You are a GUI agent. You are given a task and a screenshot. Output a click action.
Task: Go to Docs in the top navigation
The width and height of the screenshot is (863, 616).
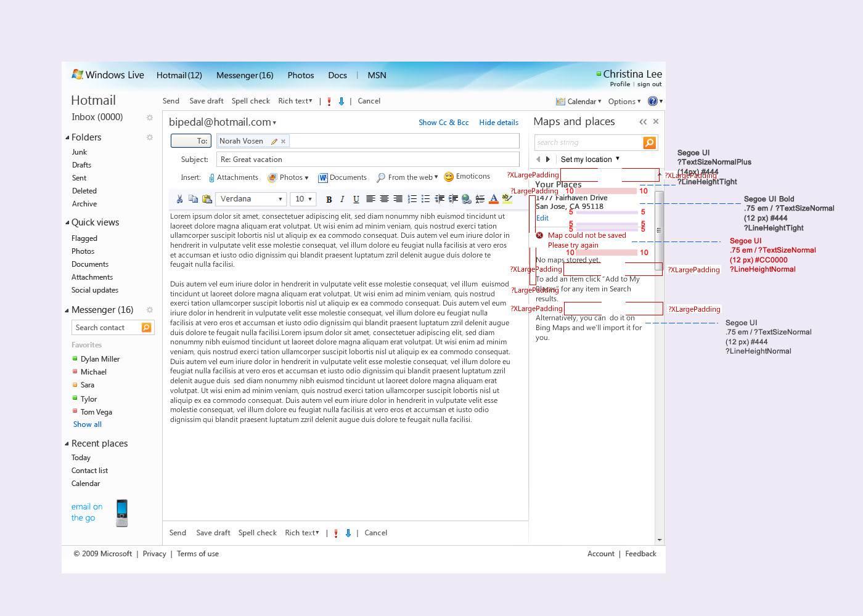337,75
